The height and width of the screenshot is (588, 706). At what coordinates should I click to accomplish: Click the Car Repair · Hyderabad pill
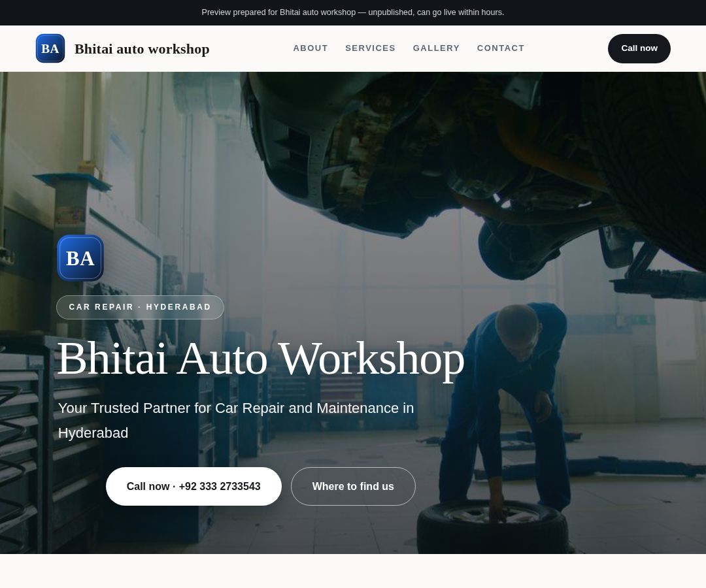140,307
